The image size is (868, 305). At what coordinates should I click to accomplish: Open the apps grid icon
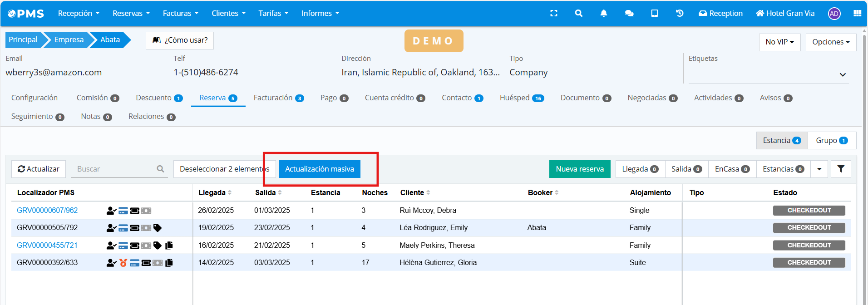[x=857, y=13]
